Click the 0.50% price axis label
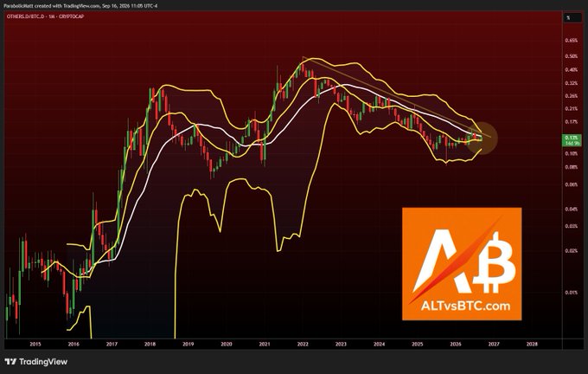 click(x=572, y=56)
